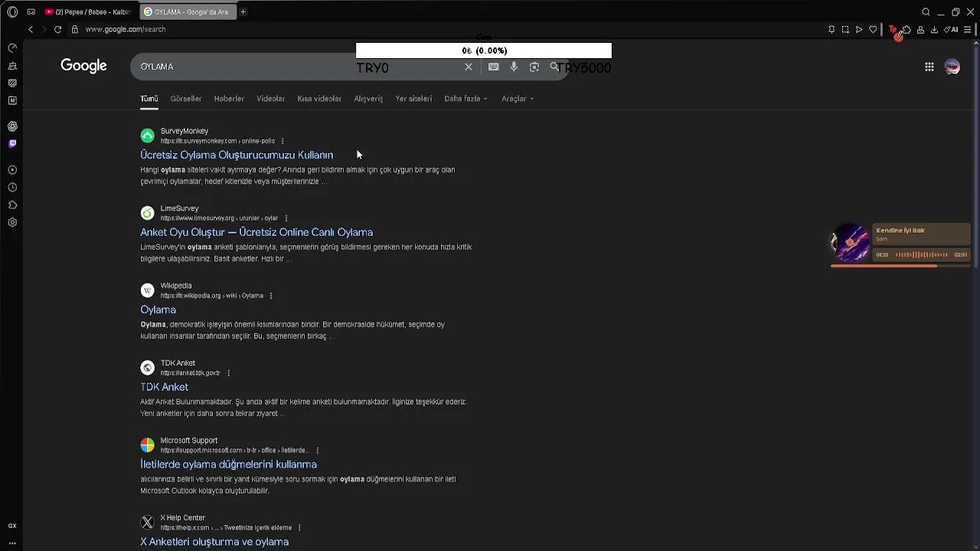Start voice search with the microphone
980x551 pixels.
pyautogui.click(x=514, y=67)
